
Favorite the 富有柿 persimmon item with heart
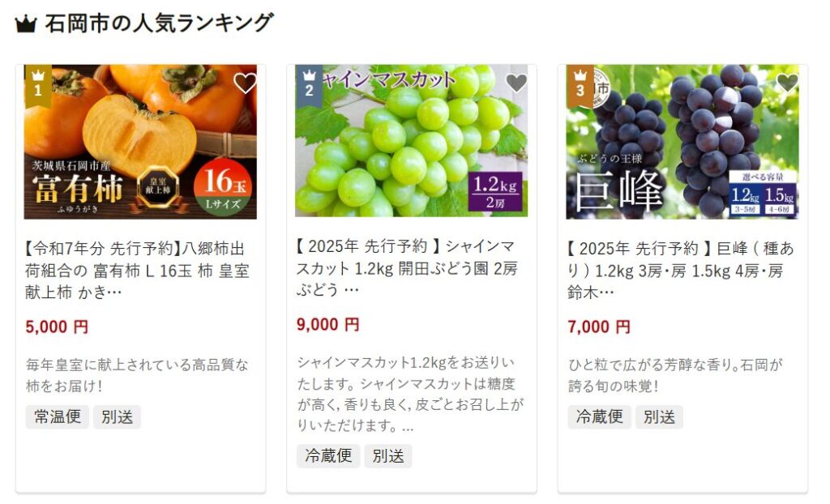(x=245, y=83)
